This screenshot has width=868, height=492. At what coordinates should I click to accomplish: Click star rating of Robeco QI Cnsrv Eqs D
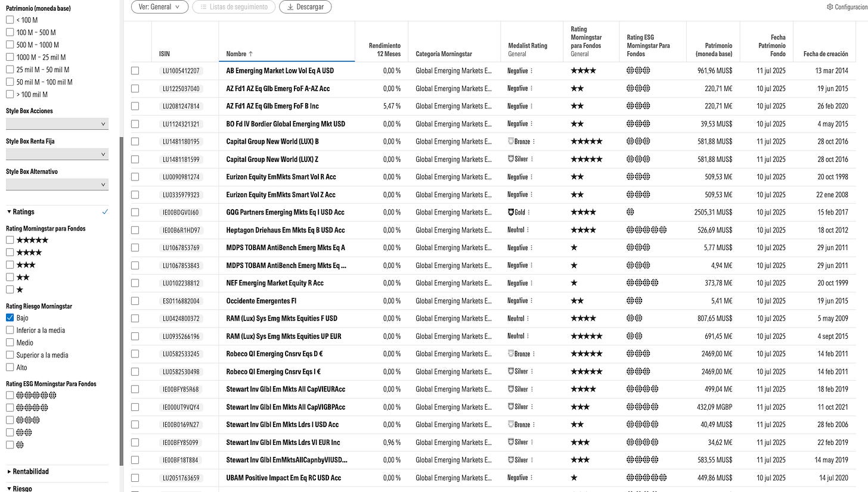coord(587,354)
